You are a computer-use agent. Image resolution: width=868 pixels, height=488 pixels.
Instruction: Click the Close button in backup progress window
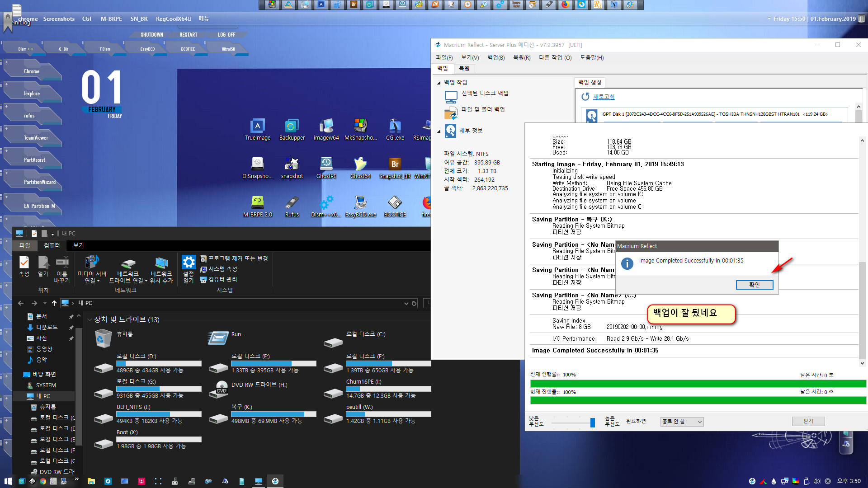point(808,421)
